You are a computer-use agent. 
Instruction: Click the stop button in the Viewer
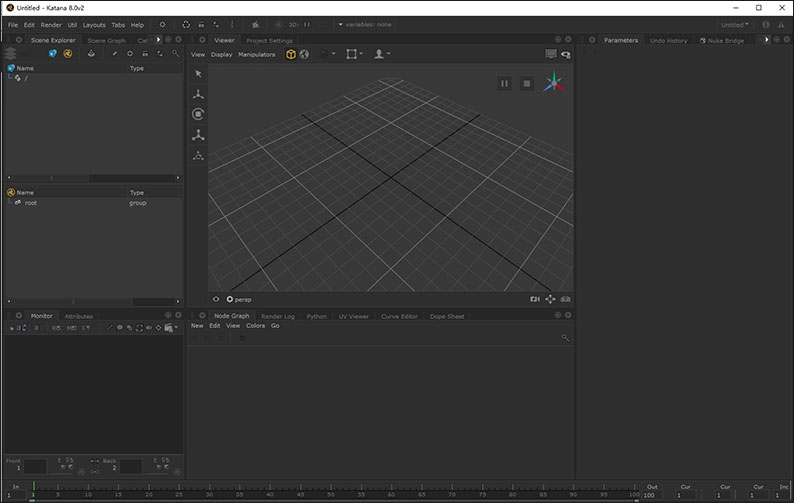point(527,84)
